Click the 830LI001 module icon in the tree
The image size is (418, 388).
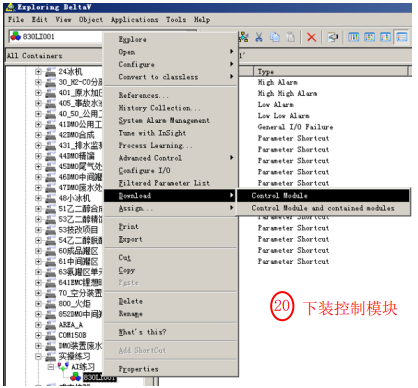[x=76, y=377]
